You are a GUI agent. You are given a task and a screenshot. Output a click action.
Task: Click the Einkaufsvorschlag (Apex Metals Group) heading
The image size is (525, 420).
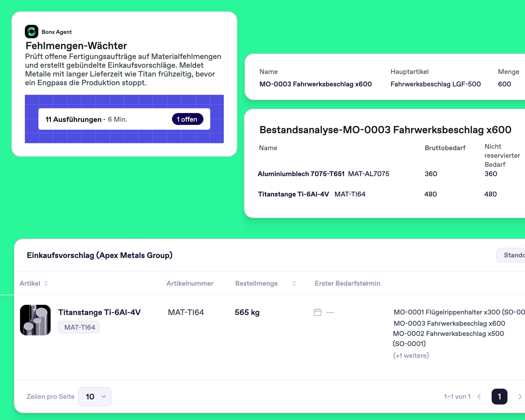coord(100,255)
